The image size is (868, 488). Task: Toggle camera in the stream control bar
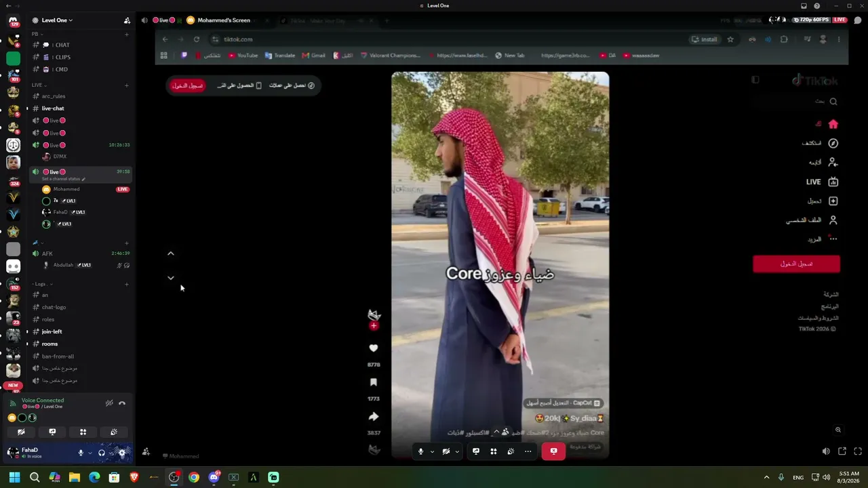[446, 451]
